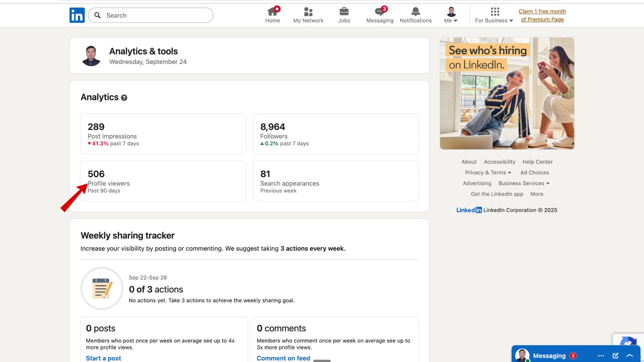Open Messaging in the top nav
644x362 pixels.
coord(380,15)
